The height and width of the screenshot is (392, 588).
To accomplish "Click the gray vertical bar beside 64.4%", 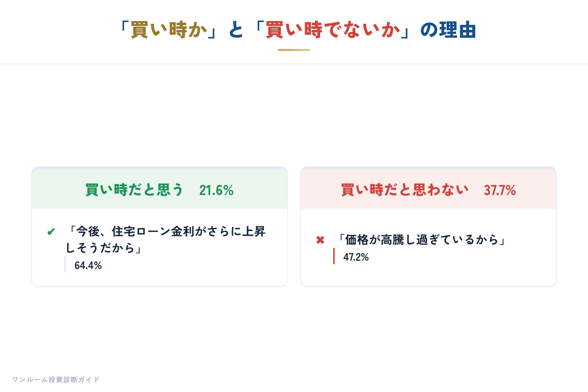I will click(x=65, y=264).
